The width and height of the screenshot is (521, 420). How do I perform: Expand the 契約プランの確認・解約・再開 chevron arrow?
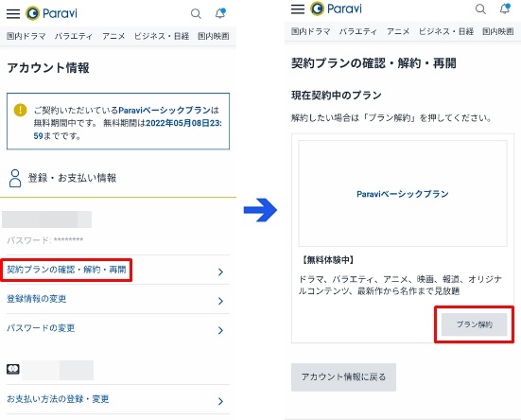click(220, 271)
